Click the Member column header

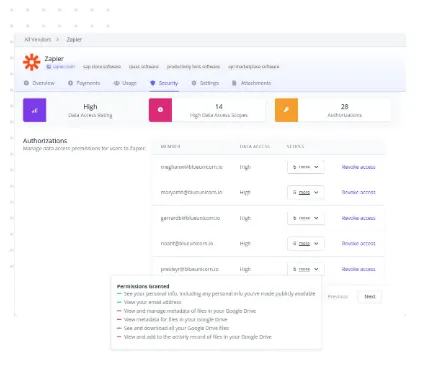coord(170,146)
